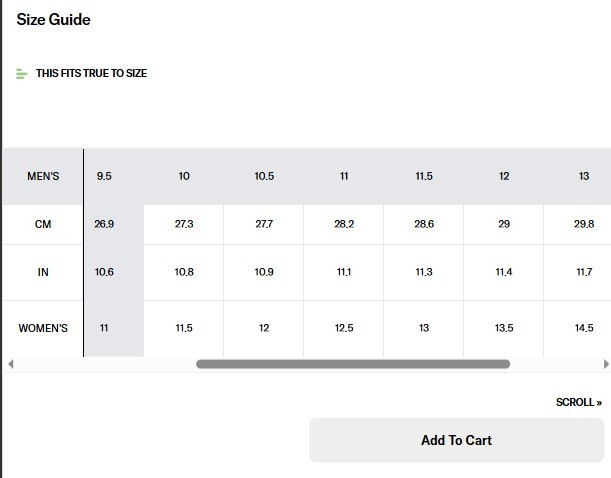Click the right scrollbar arrow
Image resolution: width=611 pixels, height=478 pixels.
[606, 364]
